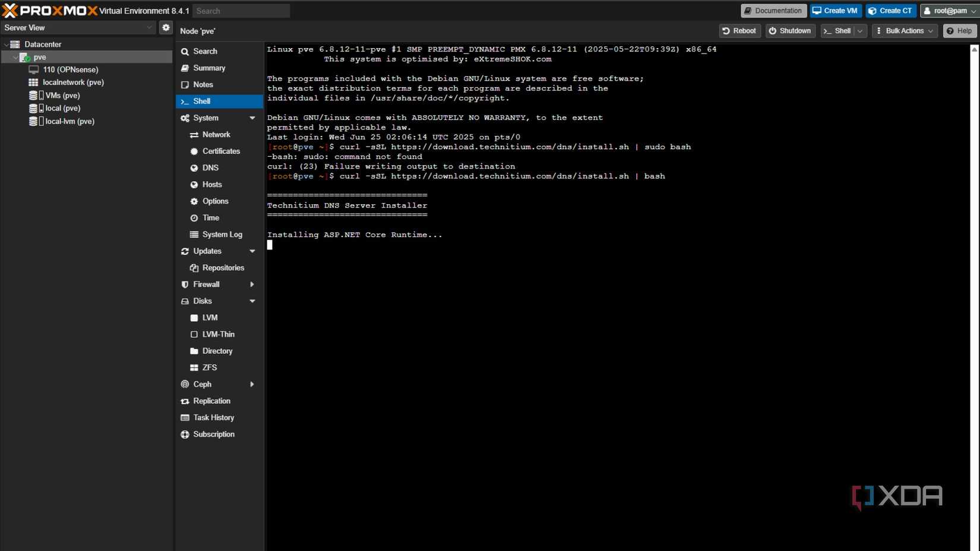Open the Documentation
This screenshot has width=980, height=551.
[773, 11]
